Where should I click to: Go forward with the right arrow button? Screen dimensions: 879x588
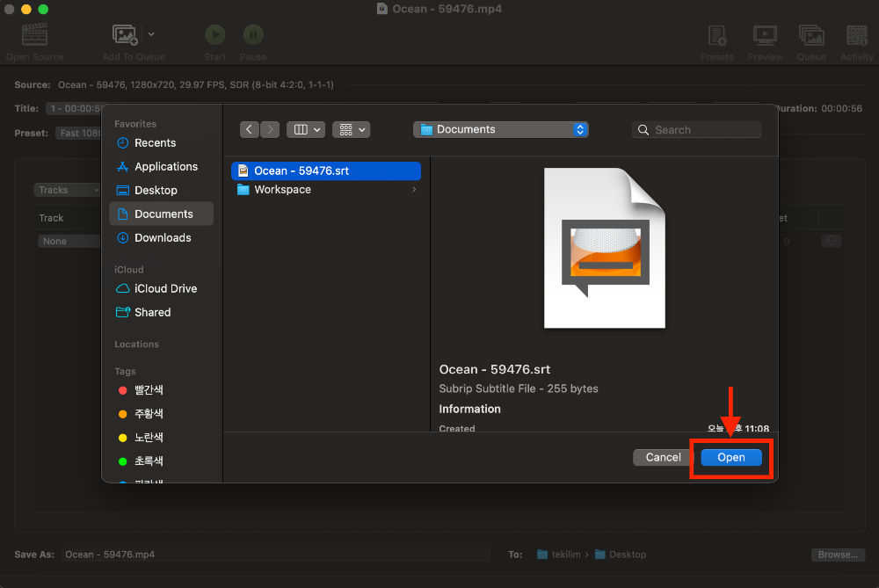pos(270,129)
